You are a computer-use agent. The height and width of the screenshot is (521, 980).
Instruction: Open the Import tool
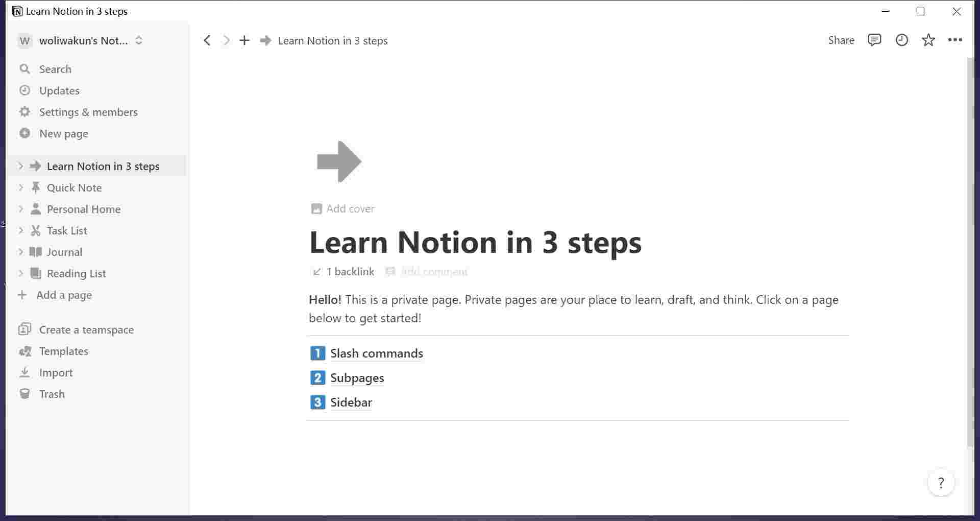56,372
